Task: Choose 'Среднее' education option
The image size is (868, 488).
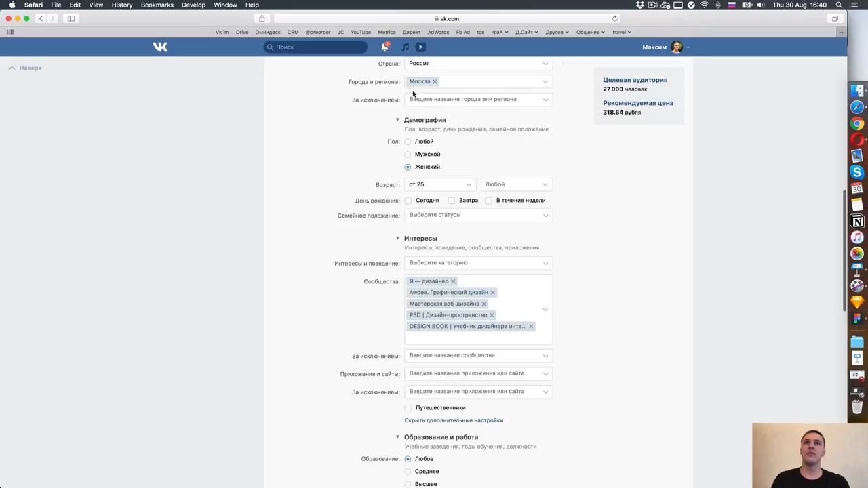Action: pos(408,472)
